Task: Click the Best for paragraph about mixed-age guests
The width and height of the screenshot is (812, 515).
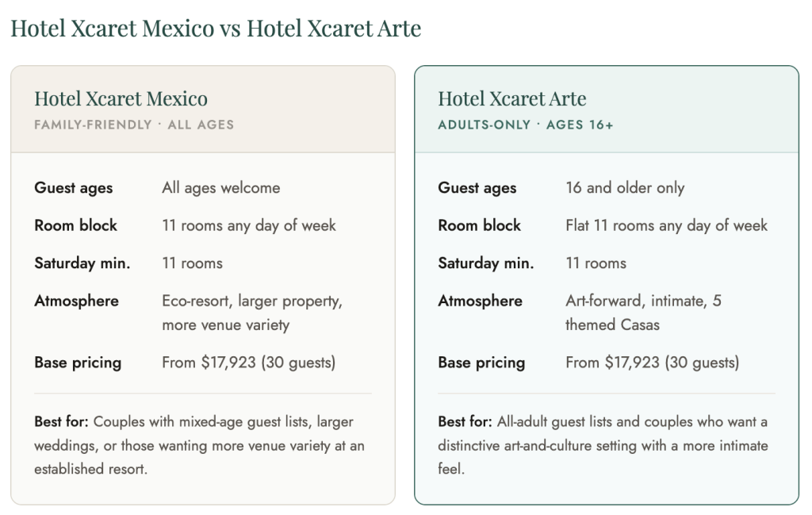Action: point(199,445)
